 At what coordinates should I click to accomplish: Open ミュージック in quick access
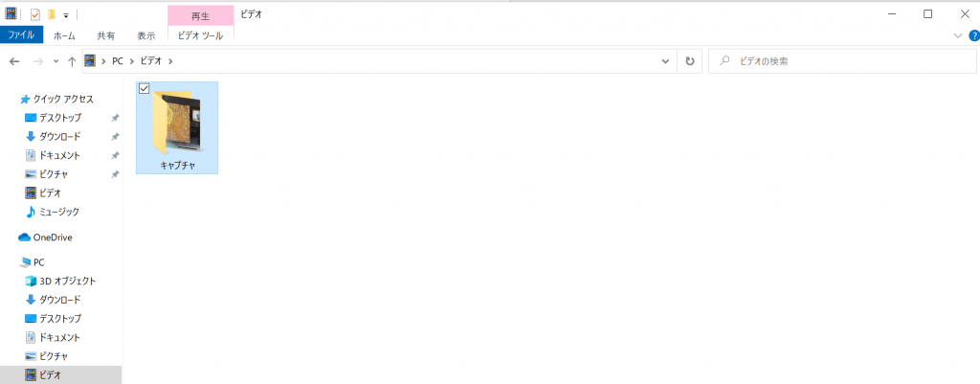[53, 212]
